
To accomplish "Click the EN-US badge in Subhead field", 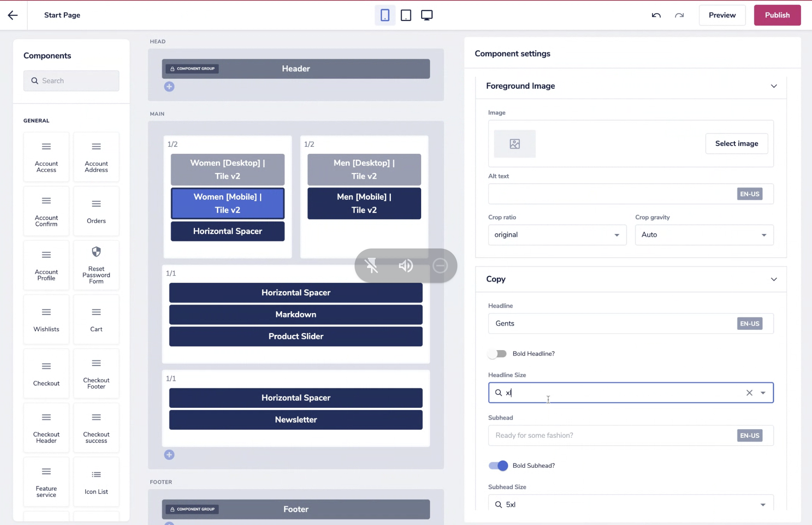I will tap(749, 435).
